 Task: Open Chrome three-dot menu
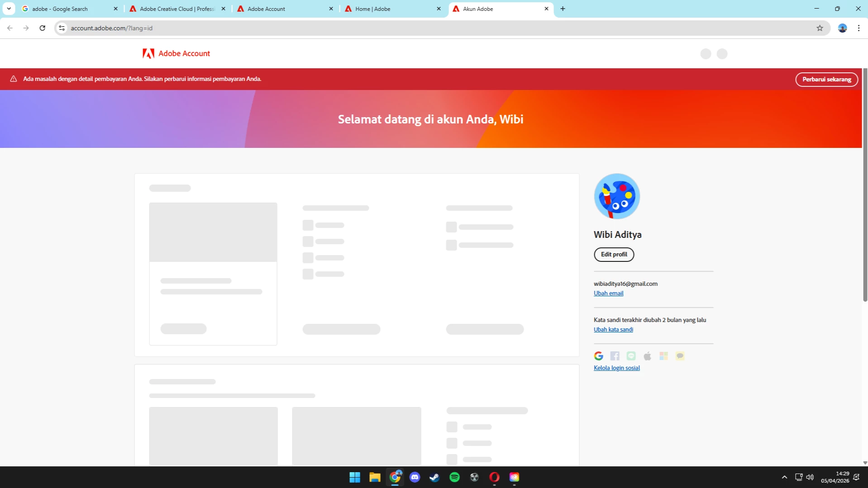click(858, 28)
